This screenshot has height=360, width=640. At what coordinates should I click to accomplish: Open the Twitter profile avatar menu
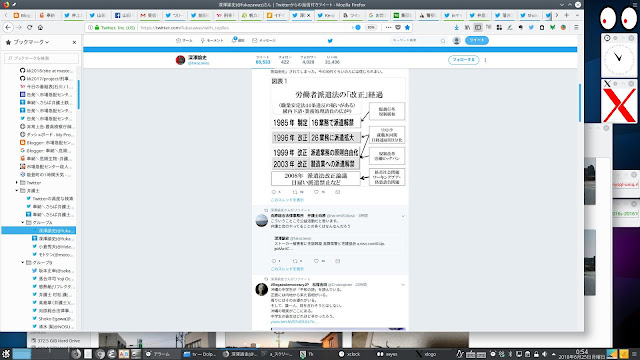(456, 40)
